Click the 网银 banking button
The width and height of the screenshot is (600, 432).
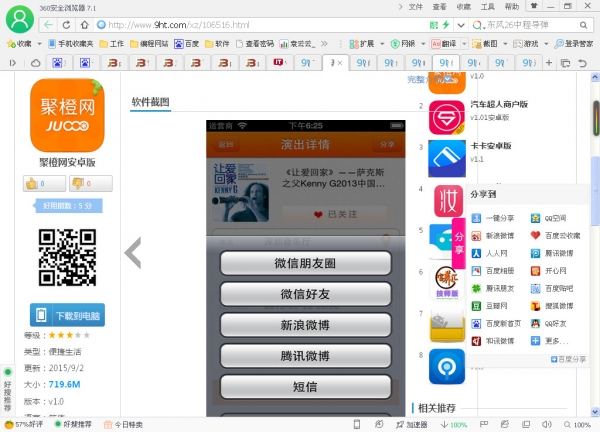click(403, 44)
